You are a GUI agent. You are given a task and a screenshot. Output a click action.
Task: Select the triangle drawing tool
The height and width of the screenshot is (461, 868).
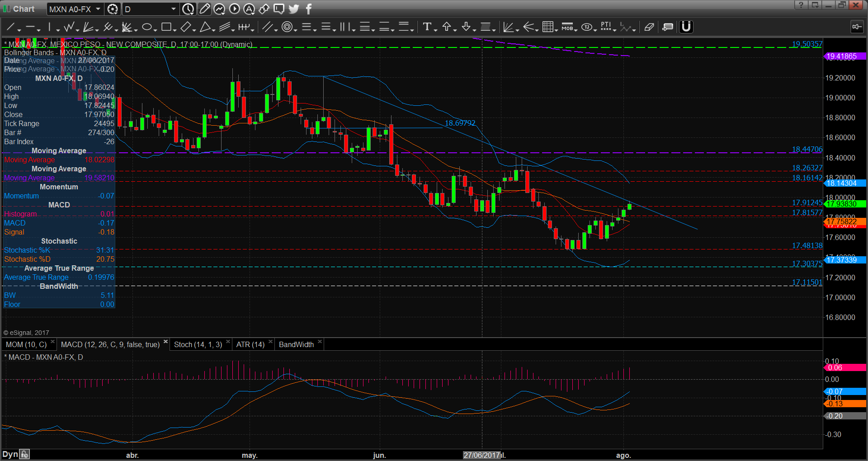(205, 27)
